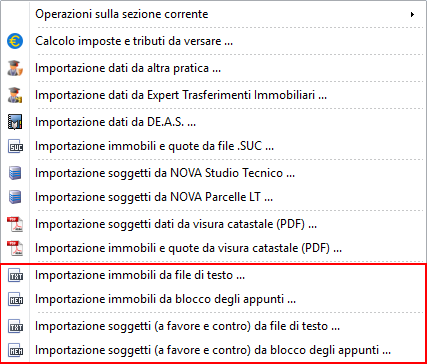Image resolution: width=427 pixels, height=364 pixels.
Task: Expand the submenu arrow of Operazioni sulla sezione corrente
Action: 413,14
